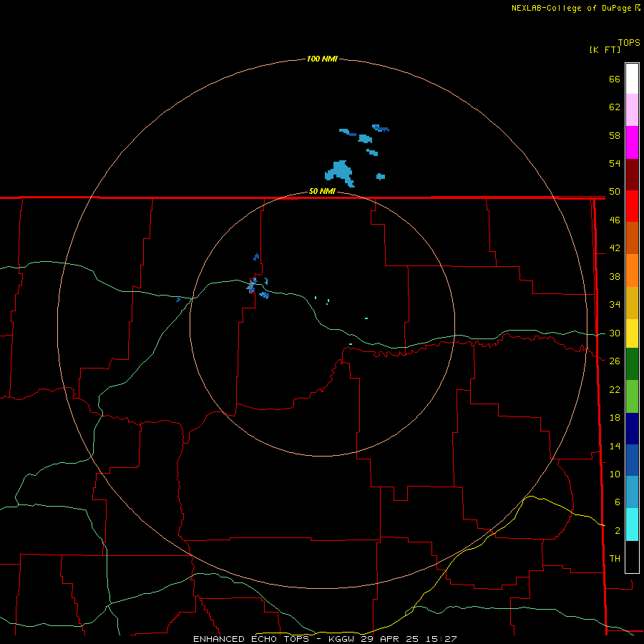The width and height of the screenshot is (644, 644).
Task: Click the "TH" threshold label
Action: point(615,559)
